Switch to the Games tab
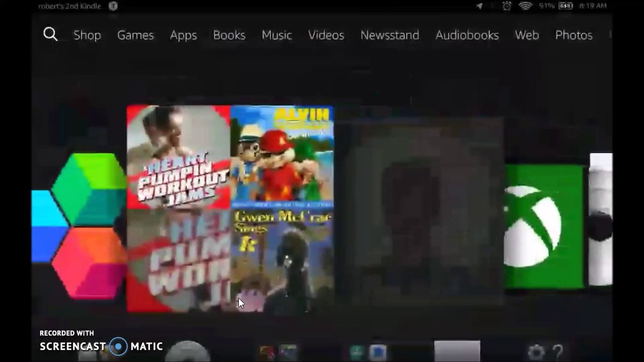 [x=135, y=35]
